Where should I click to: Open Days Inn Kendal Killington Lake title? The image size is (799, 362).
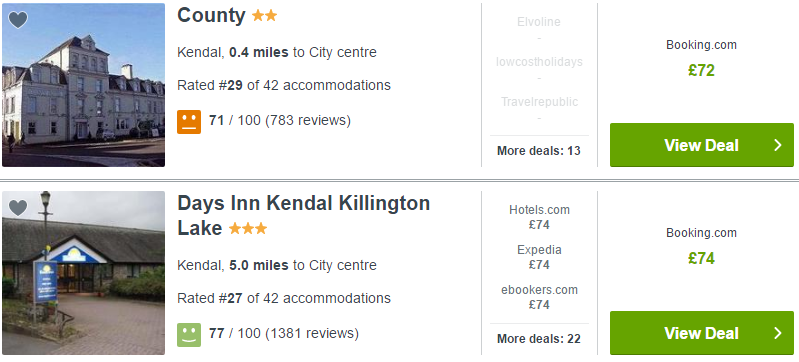click(x=304, y=216)
